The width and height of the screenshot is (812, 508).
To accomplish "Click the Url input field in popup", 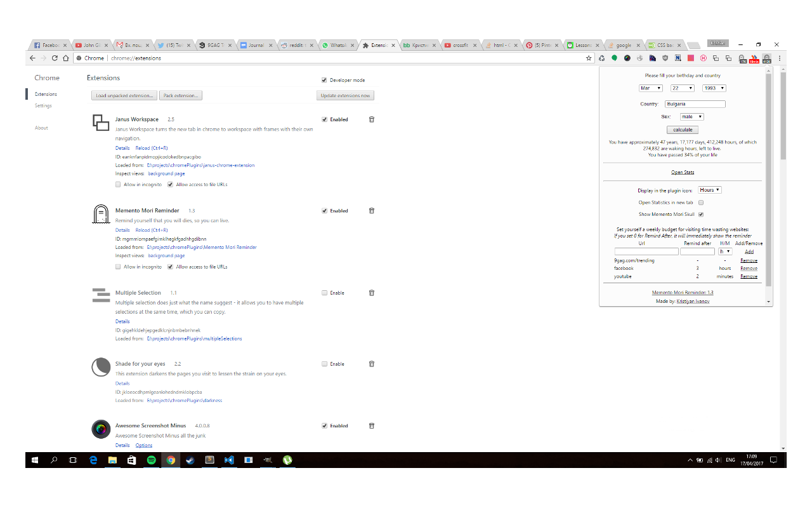I will pos(646,251).
